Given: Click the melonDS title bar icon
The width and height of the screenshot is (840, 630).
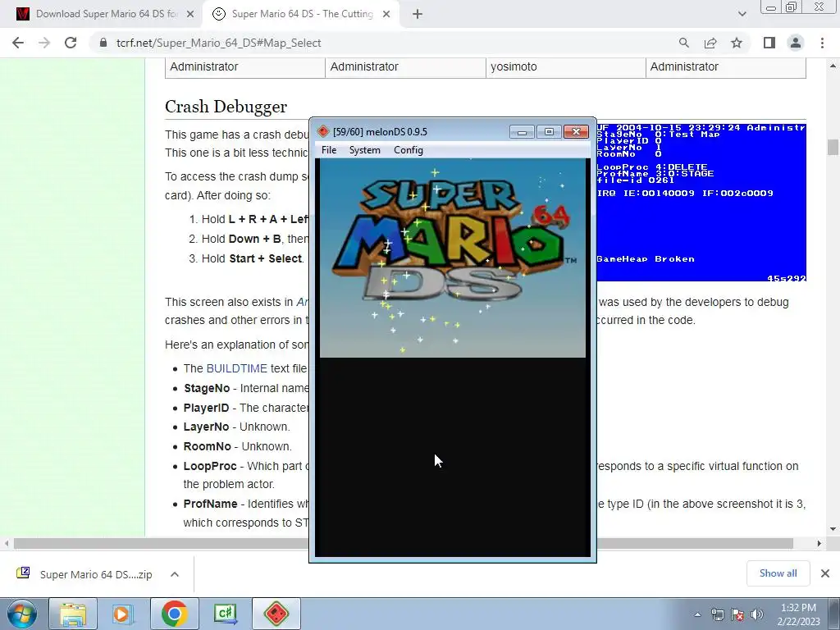Looking at the screenshot, I should coord(323,131).
